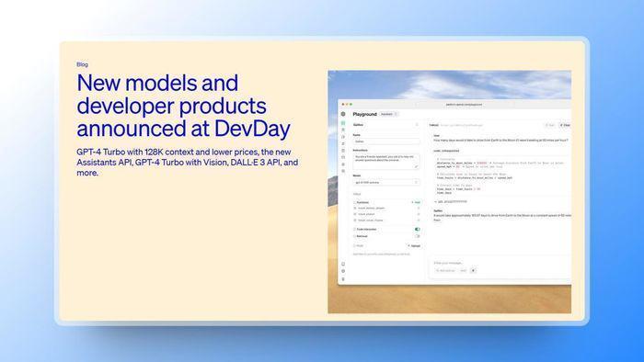Screen dimensions: 644x362
Task: Add a new function via Add button
Action: pyautogui.click(x=416, y=202)
